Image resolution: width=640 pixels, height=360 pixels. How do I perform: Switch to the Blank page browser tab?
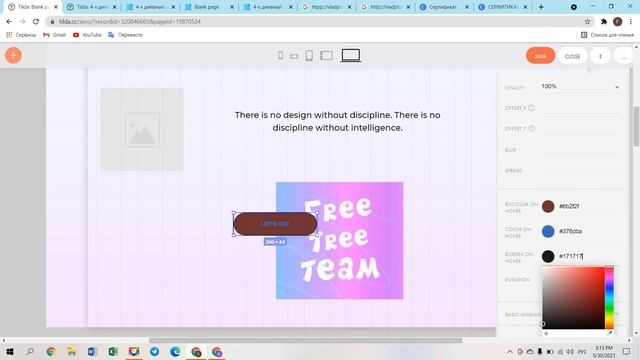click(x=208, y=7)
